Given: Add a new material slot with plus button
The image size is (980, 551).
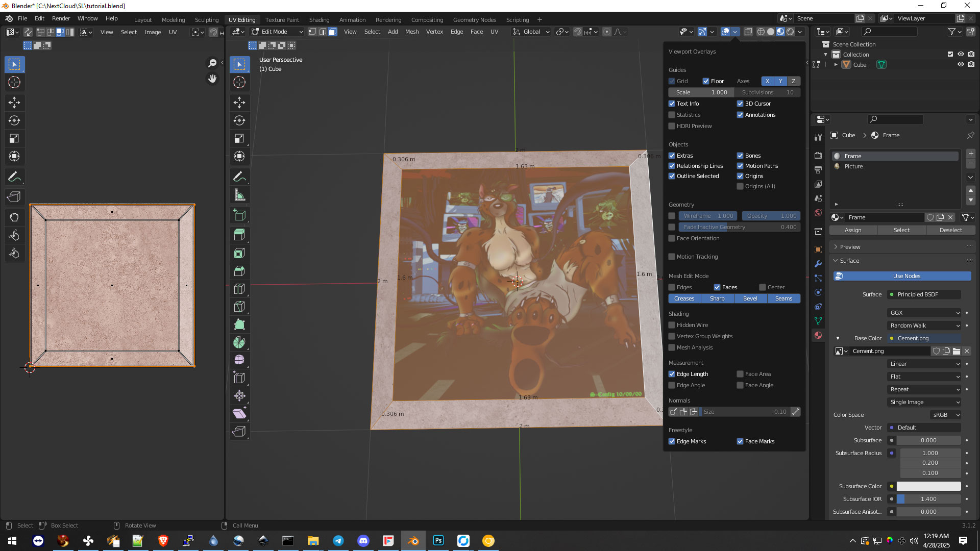Looking at the screenshot, I should (x=971, y=154).
